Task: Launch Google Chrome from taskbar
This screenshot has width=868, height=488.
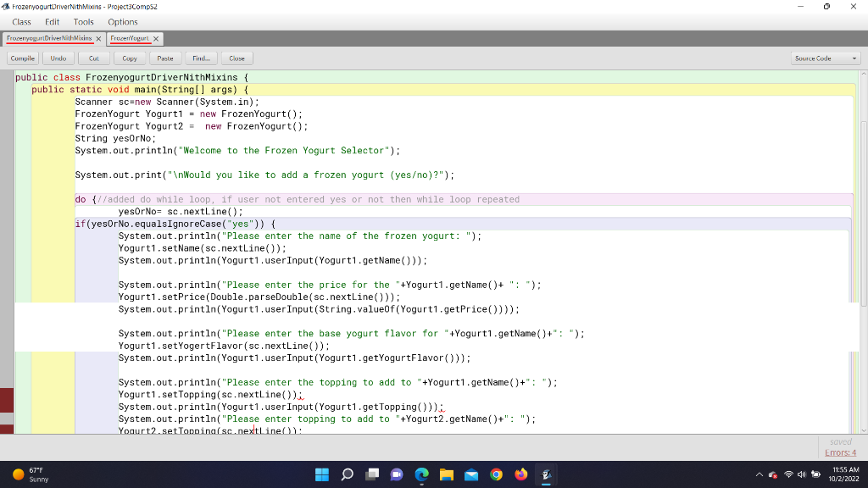Action: point(496,474)
